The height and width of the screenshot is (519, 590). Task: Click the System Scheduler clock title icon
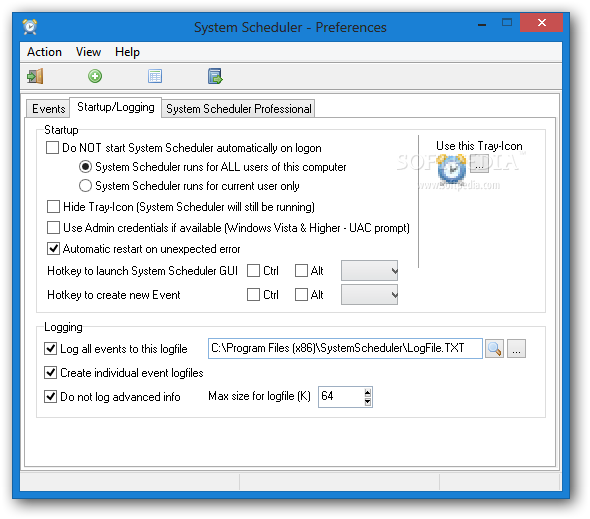[x=30, y=27]
